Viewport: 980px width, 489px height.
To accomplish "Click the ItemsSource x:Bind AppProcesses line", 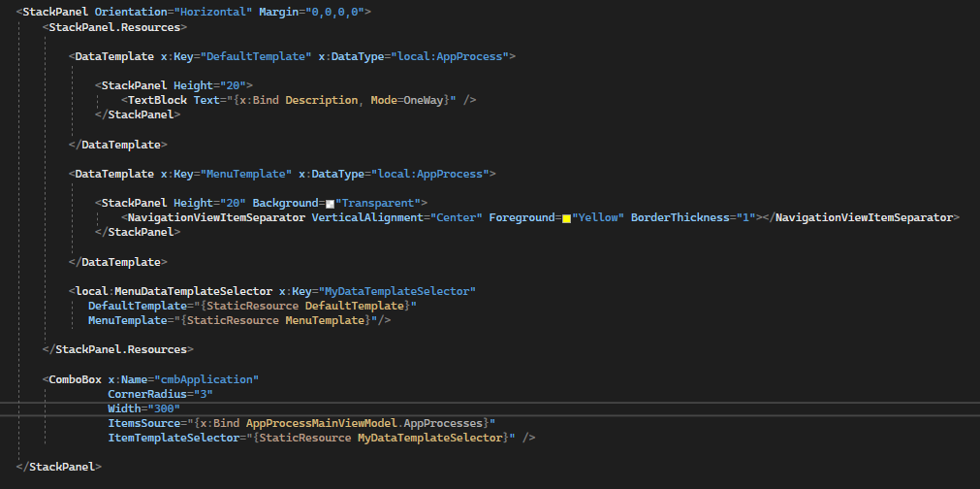I will [x=301, y=423].
